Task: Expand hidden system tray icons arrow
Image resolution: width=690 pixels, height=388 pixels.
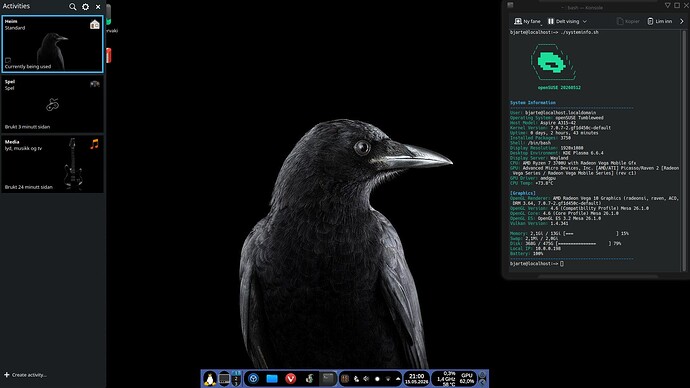Action: (x=398, y=379)
